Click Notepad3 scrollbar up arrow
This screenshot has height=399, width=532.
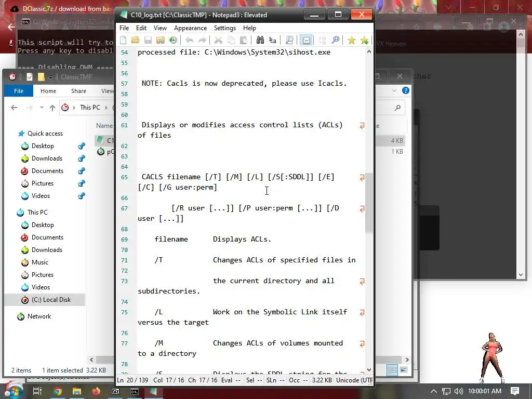369,52
